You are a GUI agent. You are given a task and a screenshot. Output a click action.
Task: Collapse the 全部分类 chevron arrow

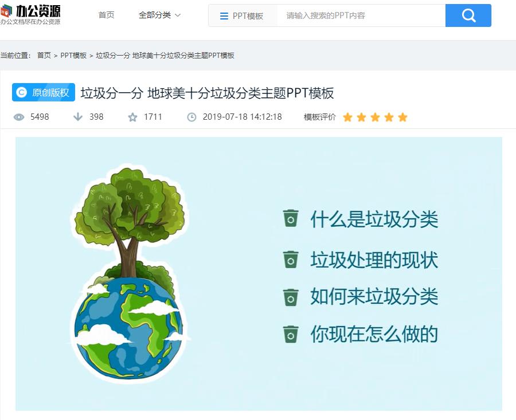(x=178, y=15)
